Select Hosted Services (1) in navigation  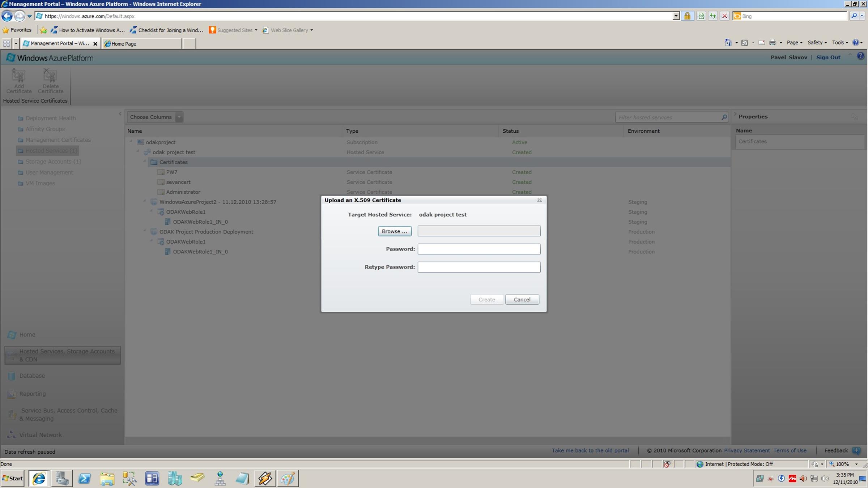click(x=47, y=151)
